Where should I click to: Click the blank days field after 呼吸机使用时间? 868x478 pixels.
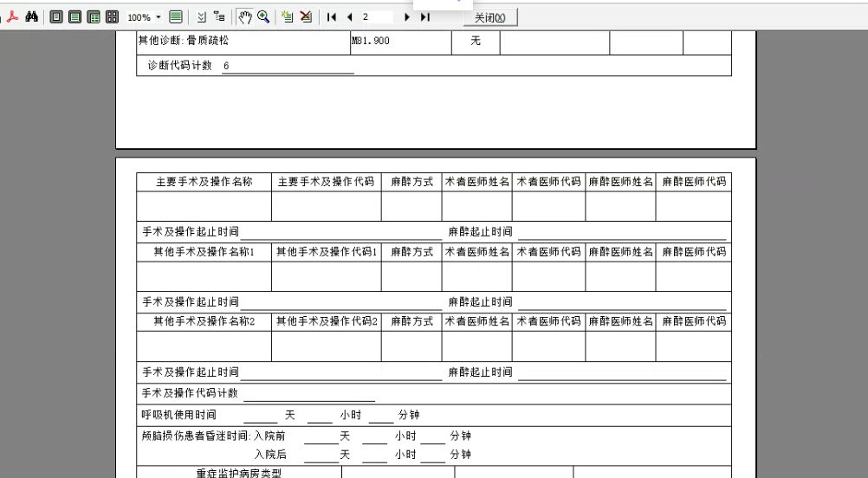[x=260, y=416]
